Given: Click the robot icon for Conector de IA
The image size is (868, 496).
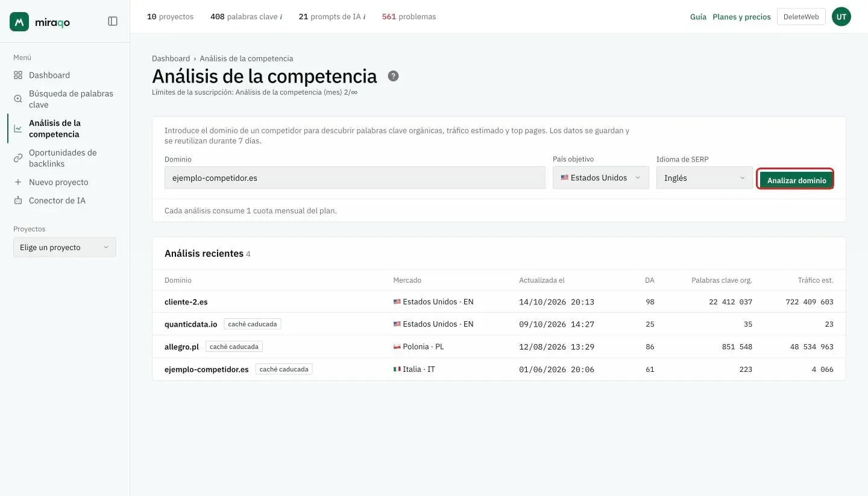Looking at the screenshot, I should tap(18, 200).
